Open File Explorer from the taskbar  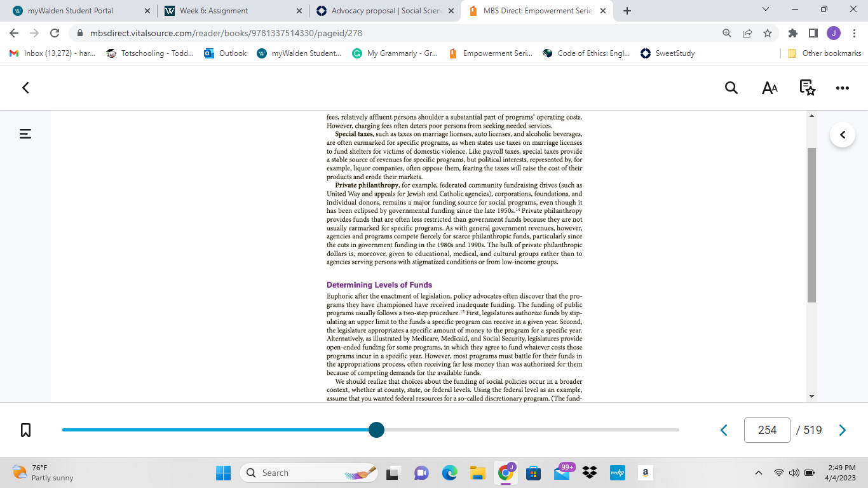[478, 473]
